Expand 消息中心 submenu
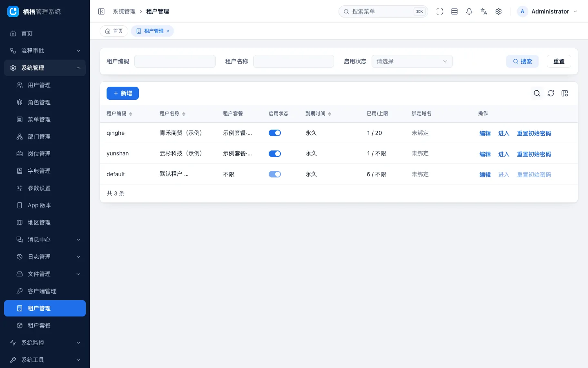 coord(45,240)
